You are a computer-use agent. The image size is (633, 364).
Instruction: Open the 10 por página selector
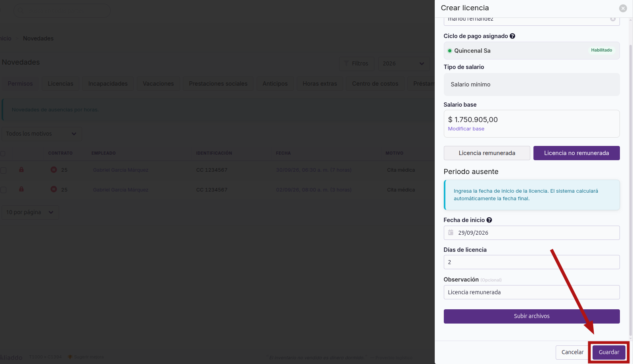click(30, 212)
